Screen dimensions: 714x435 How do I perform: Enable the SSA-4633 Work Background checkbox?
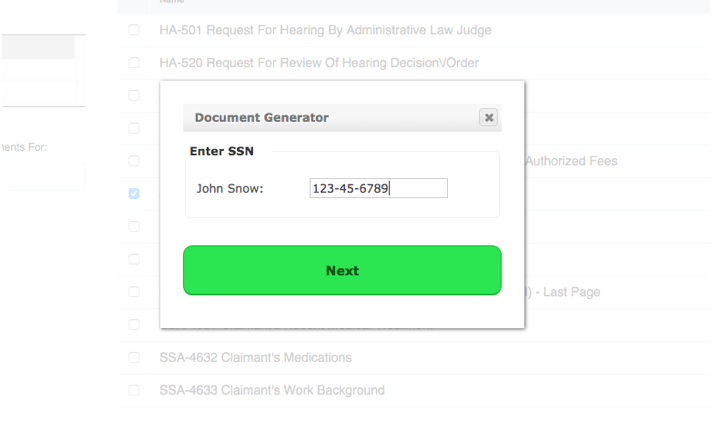pos(134,390)
